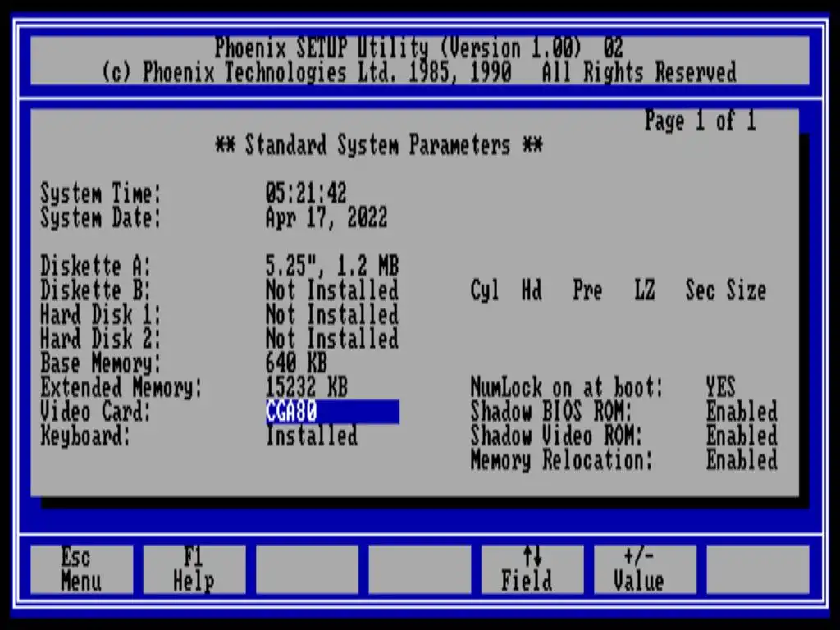Toggle Shadow Video ROM Enabled value
The image size is (840, 630).
[x=742, y=436]
